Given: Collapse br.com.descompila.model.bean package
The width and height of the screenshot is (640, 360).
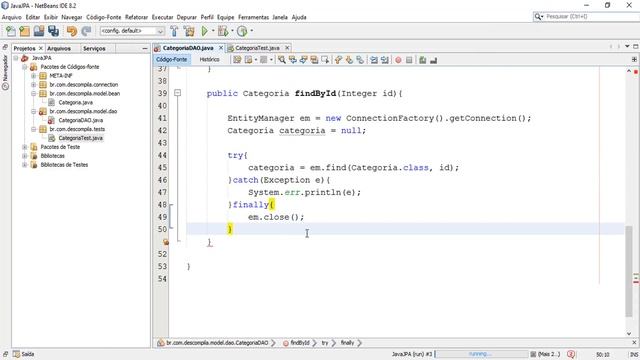Looking at the screenshot, I should pos(34,93).
